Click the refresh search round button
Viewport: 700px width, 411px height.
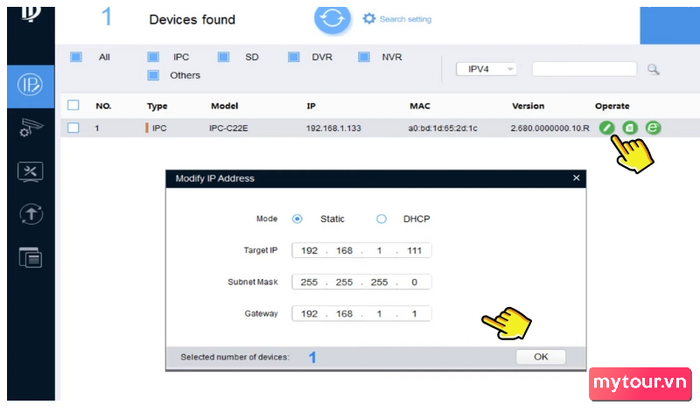point(332,19)
